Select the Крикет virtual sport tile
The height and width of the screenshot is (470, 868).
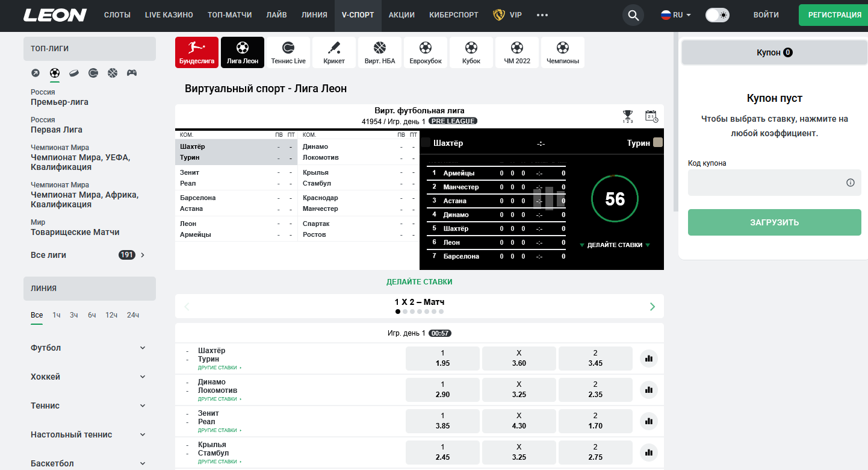(x=334, y=52)
